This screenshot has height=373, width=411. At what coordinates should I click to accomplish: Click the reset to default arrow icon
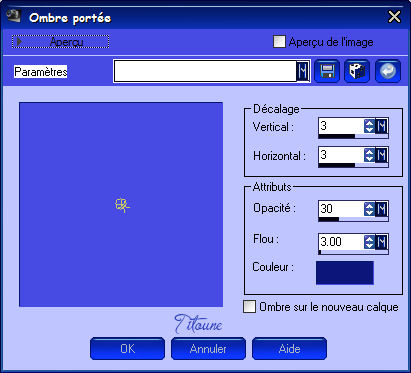pos(388,71)
